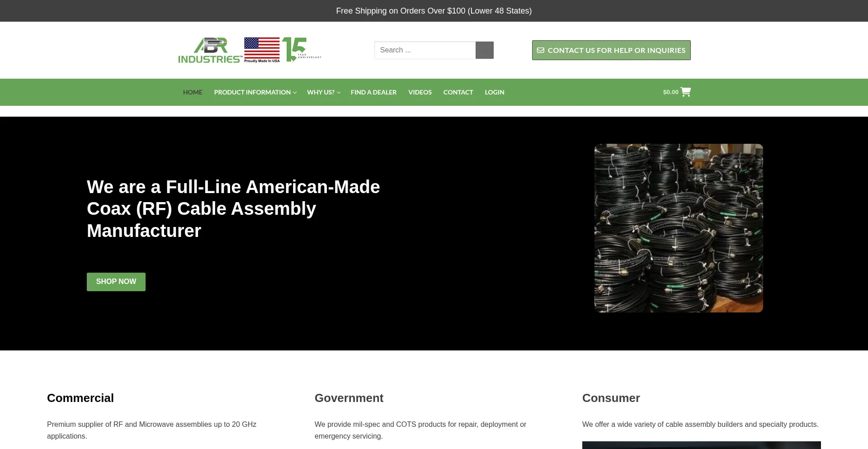Click Contact Us for Help or Inquiries
The height and width of the screenshot is (449, 868).
tap(611, 50)
